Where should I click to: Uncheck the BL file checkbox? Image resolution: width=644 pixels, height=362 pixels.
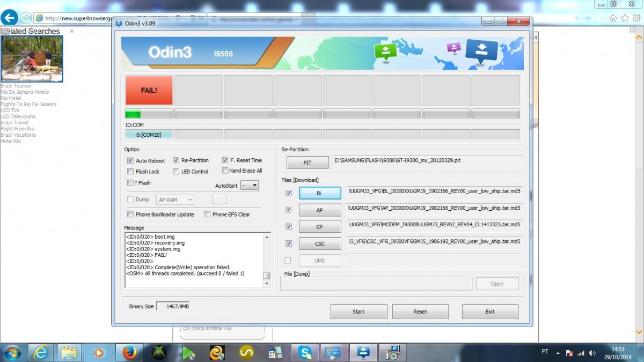point(289,193)
